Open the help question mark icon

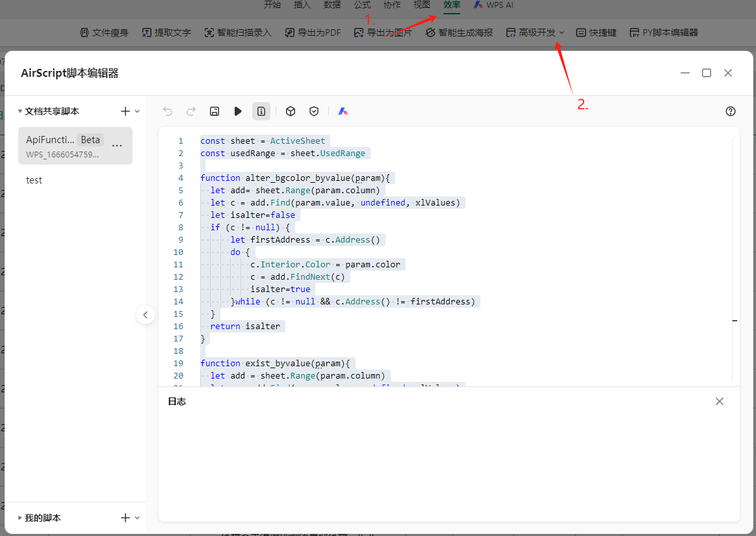731,111
